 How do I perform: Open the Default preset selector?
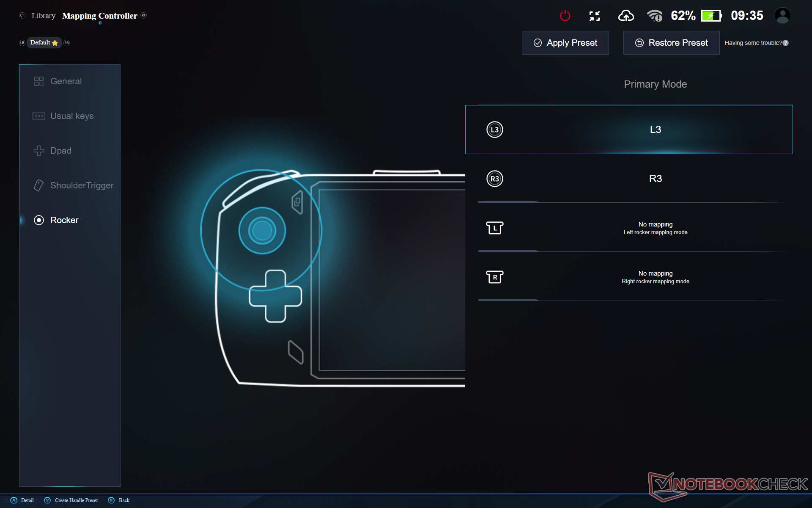44,43
